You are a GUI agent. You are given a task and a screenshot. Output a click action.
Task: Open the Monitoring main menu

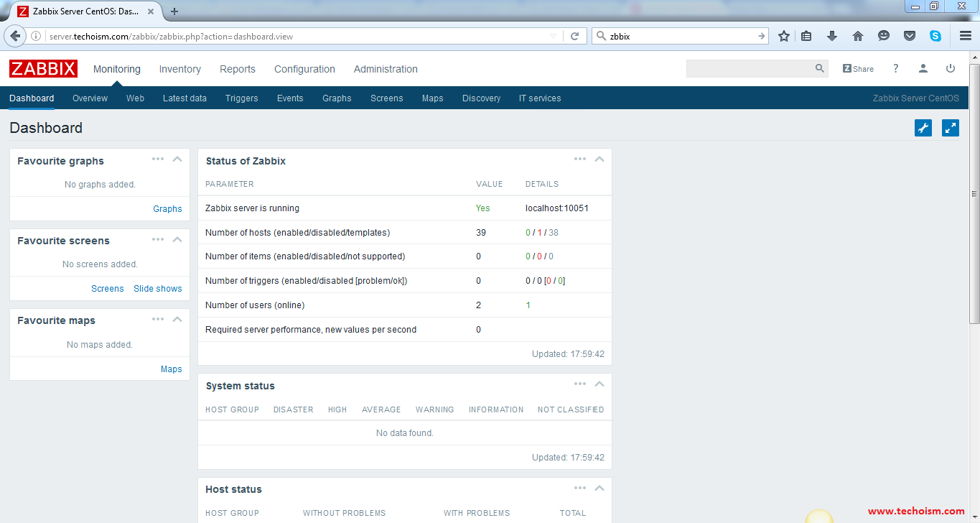[117, 69]
